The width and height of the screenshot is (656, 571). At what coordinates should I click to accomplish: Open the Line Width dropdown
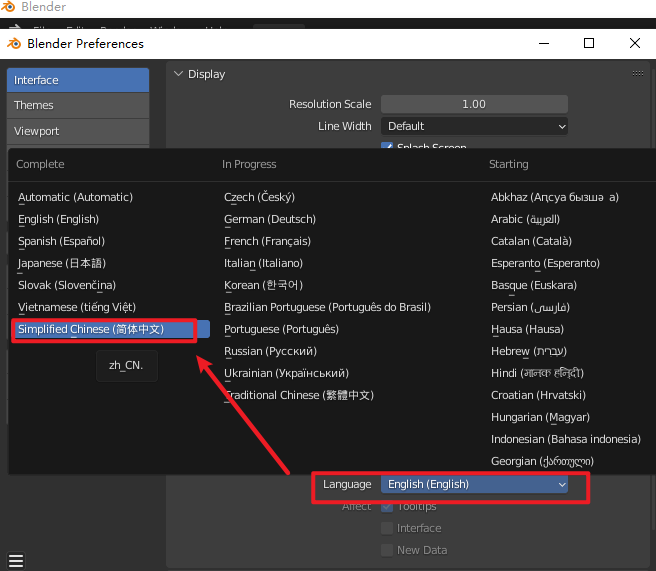point(474,126)
